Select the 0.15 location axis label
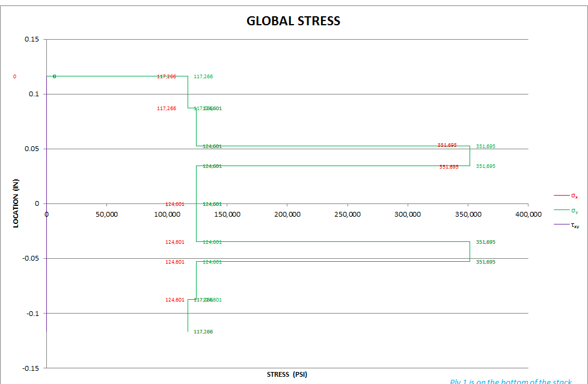 32,40
